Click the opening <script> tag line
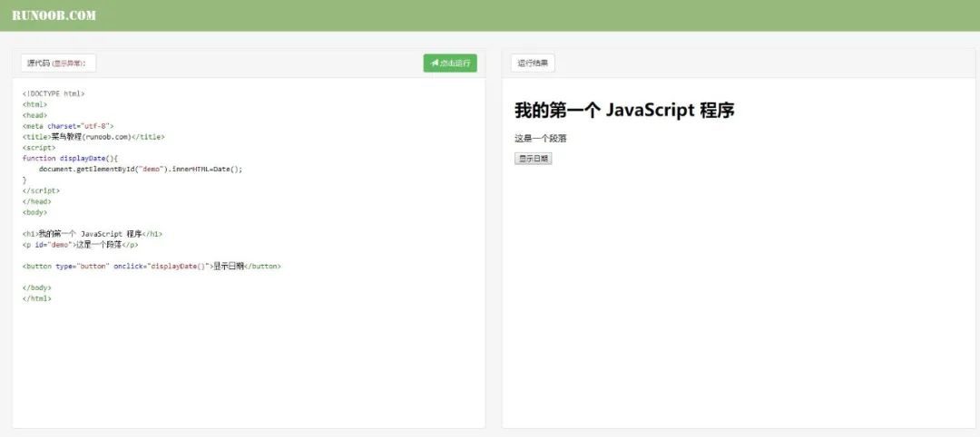The width and height of the screenshot is (980, 437). coord(39,147)
